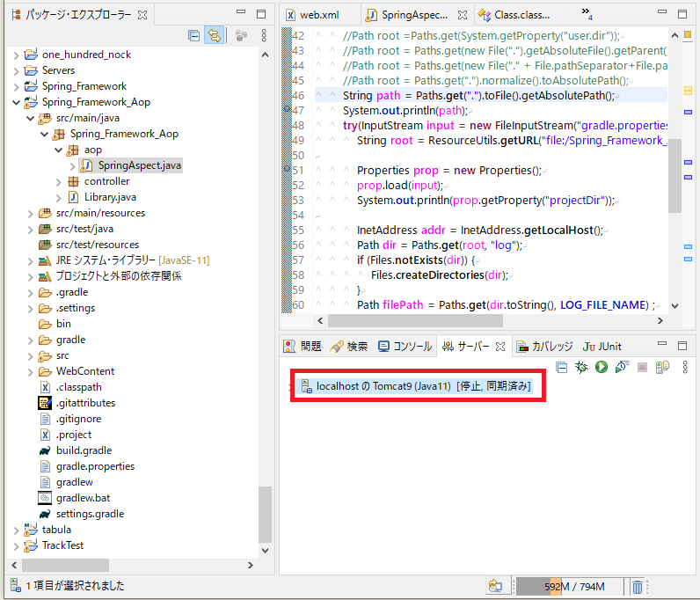The height and width of the screenshot is (600, 700).
Task: Select Library.java in the tree
Action: 110,197
